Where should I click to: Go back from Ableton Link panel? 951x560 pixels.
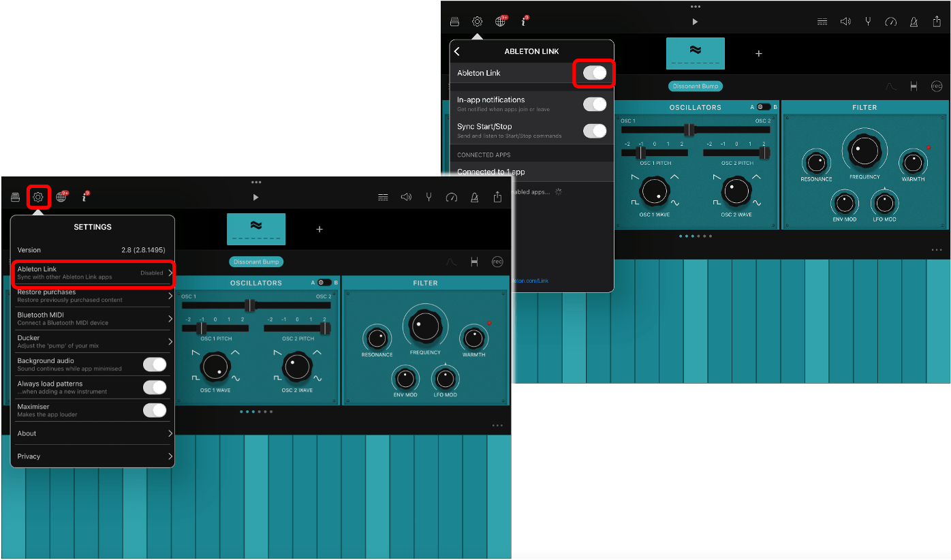(457, 52)
